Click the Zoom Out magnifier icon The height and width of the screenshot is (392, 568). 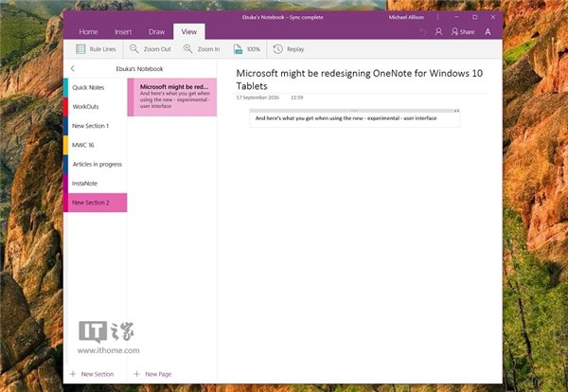(x=134, y=49)
